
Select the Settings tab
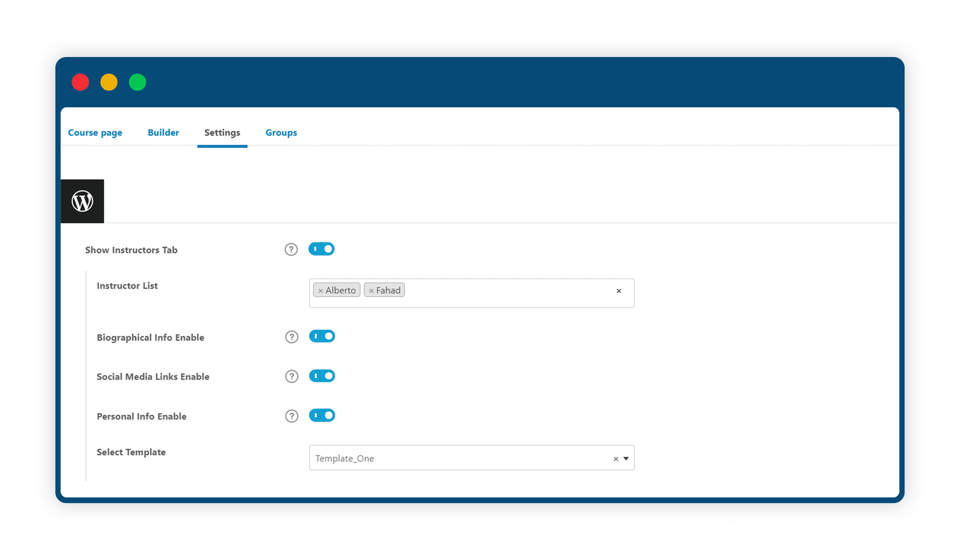point(222,133)
